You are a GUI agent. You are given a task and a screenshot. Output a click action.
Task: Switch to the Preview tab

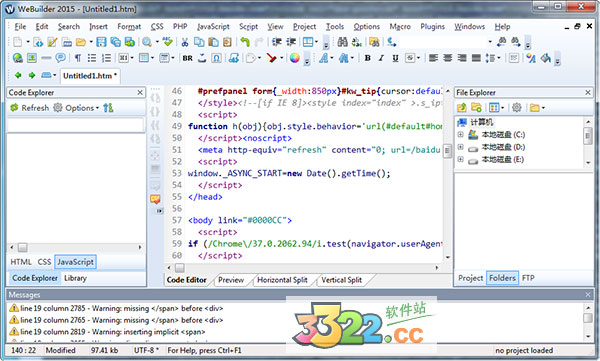pyautogui.click(x=231, y=280)
